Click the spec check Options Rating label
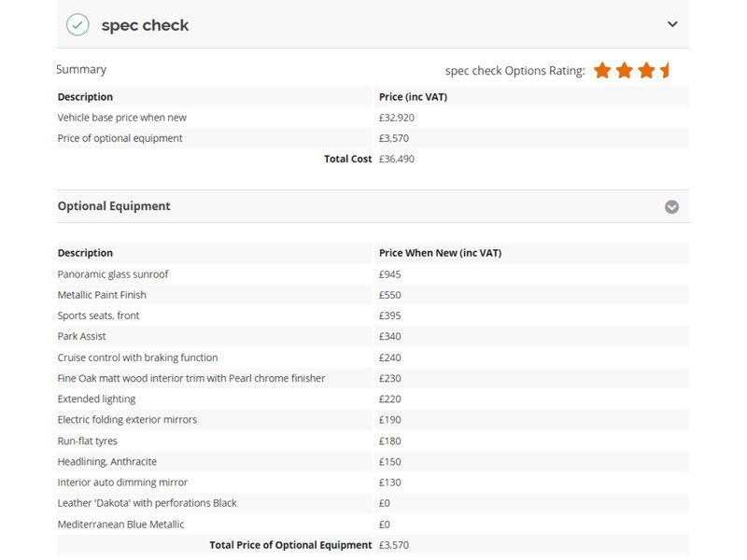This screenshot has width=747, height=560. [x=514, y=71]
